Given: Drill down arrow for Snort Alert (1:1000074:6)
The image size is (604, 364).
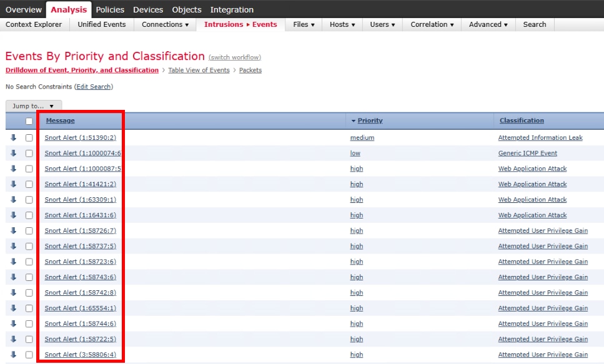Looking at the screenshot, I should click(x=14, y=153).
